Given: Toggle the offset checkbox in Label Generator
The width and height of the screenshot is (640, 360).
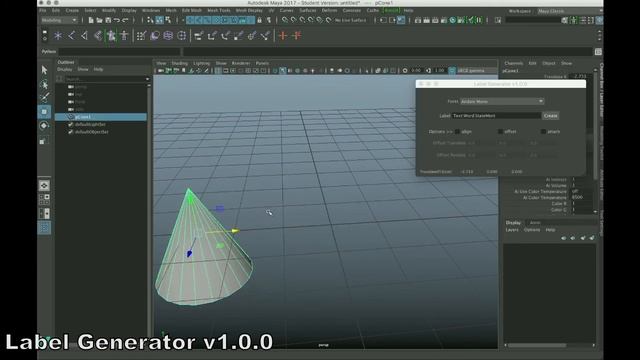Looking at the screenshot, I should [x=500, y=131].
